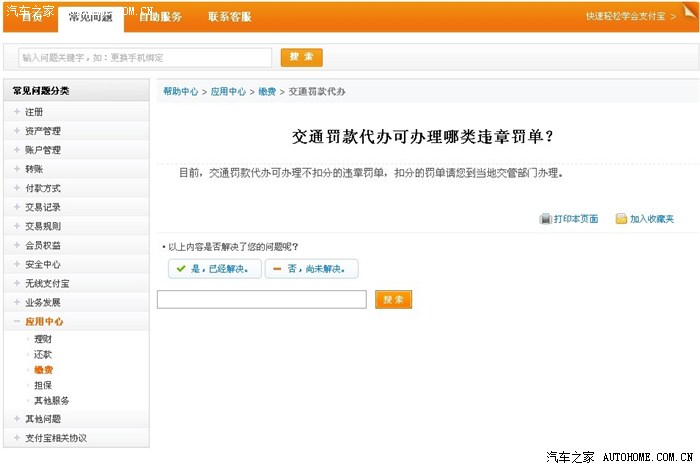Click the 否,尚未解决 button
This screenshot has height=466, width=700.
pos(312,269)
